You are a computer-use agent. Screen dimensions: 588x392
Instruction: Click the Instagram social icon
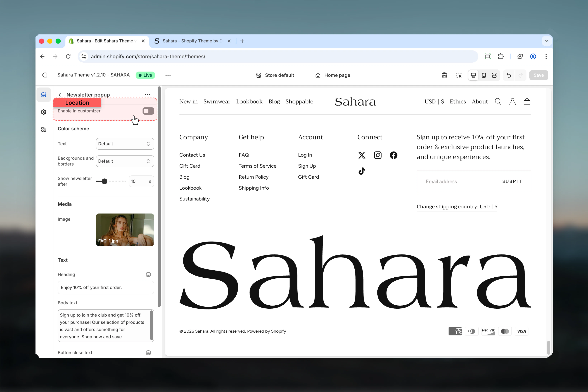(x=378, y=155)
